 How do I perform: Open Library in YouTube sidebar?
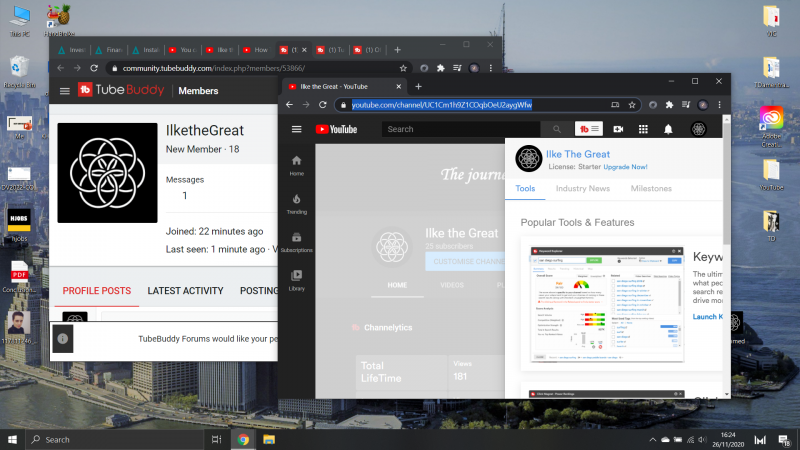pyautogui.click(x=296, y=279)
